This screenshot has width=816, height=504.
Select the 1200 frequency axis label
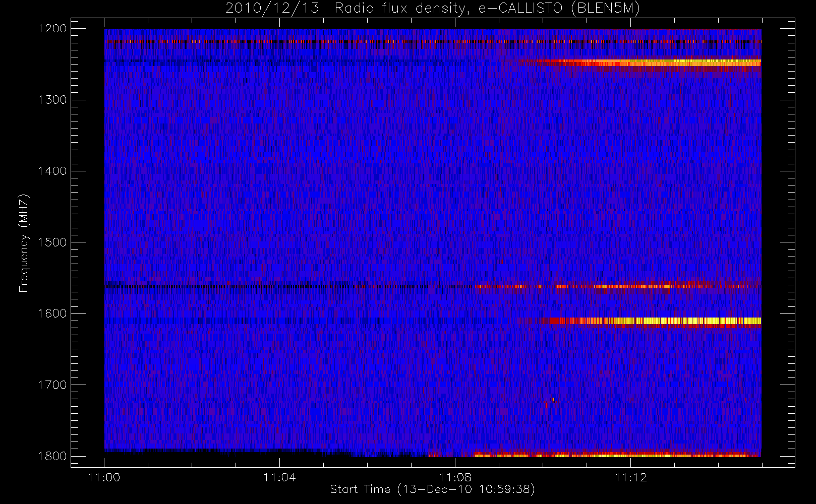pos(52,29)
